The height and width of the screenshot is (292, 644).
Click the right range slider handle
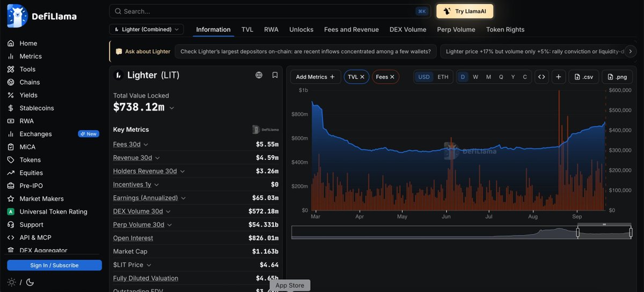point(631,233)
